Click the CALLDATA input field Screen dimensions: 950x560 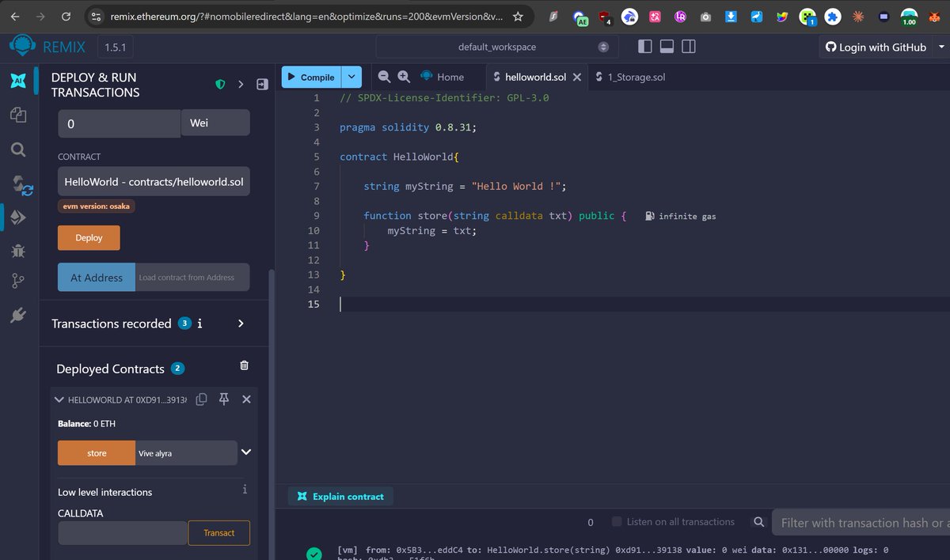click(123, 533)
